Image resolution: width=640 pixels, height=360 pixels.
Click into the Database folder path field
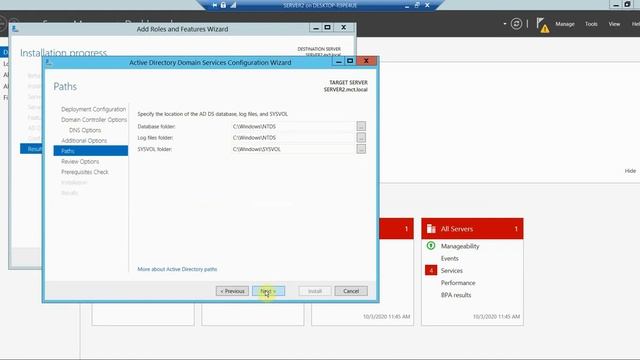[x=293, y=127]
